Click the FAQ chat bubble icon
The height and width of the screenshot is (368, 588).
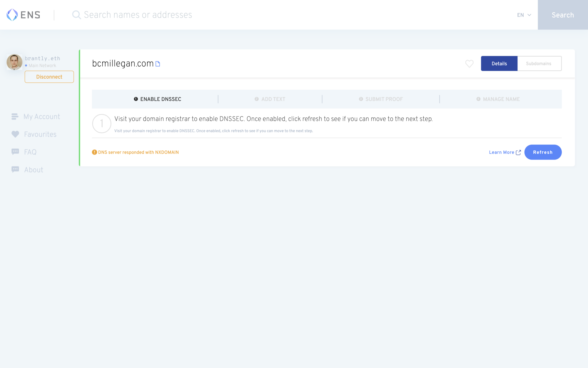coord(15,152)
